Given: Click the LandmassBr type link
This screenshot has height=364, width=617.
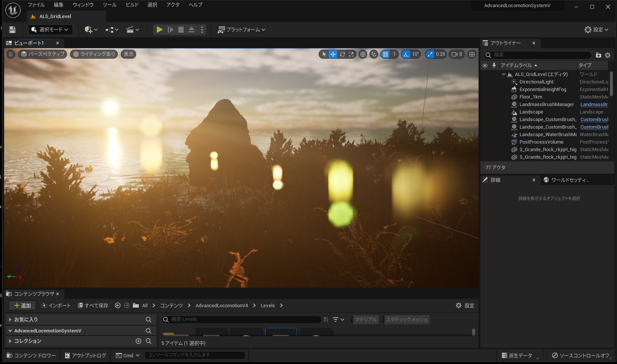Looking at the screenshot, I should (594, 105).
